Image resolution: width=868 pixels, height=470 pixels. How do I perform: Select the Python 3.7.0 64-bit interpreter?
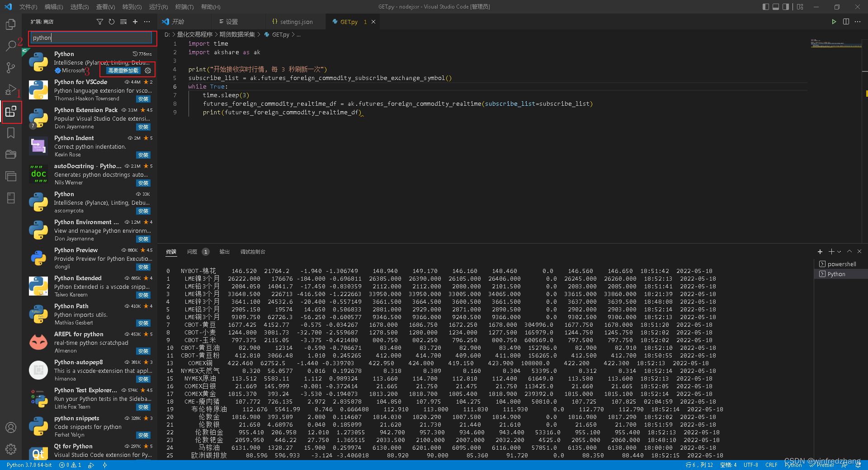[x=29, y=465]
